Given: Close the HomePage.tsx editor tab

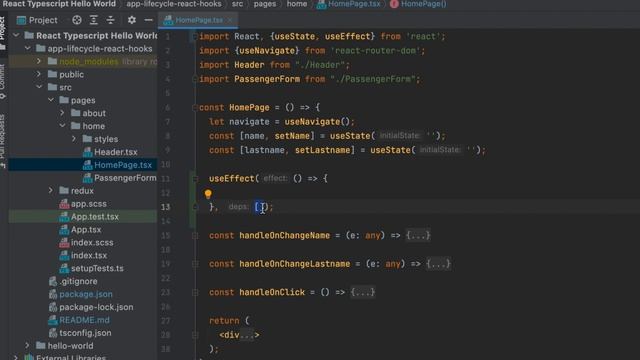Looking at the screenshot, I should click(230, 20).
